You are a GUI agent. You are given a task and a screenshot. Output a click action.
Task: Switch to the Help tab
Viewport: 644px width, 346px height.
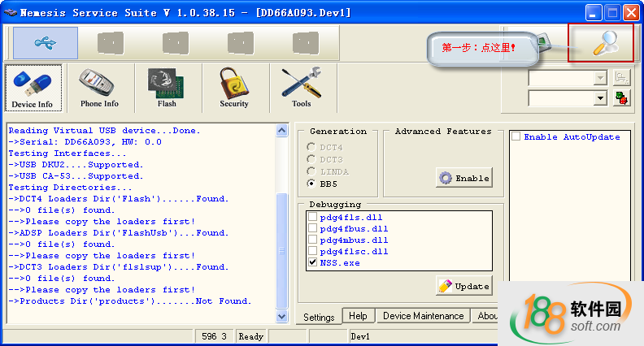click(358, 316)
